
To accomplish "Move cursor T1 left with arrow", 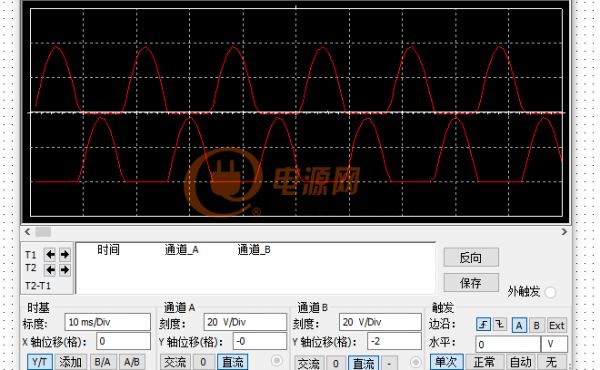I will coord(50,254).
